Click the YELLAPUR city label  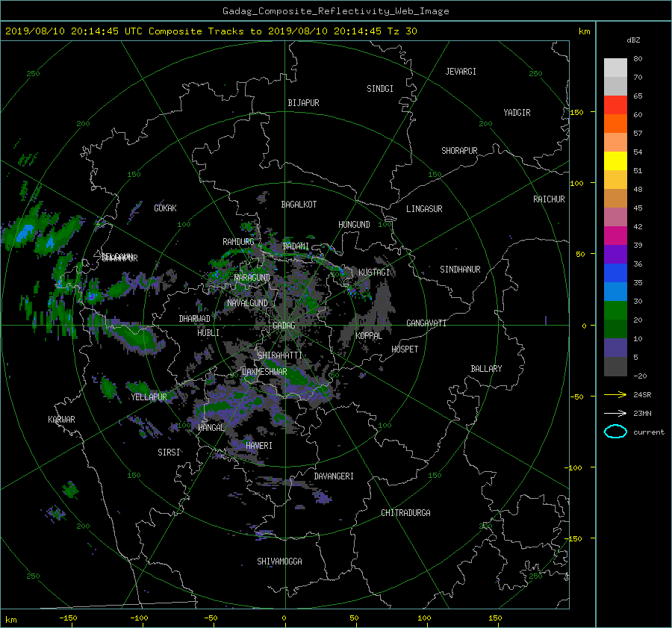click(149, 397)
